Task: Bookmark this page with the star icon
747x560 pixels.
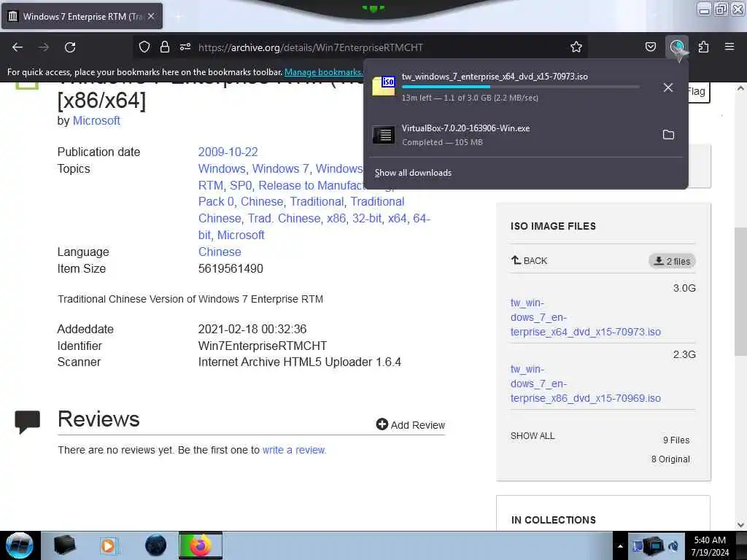Action: [x=576, y=47]
